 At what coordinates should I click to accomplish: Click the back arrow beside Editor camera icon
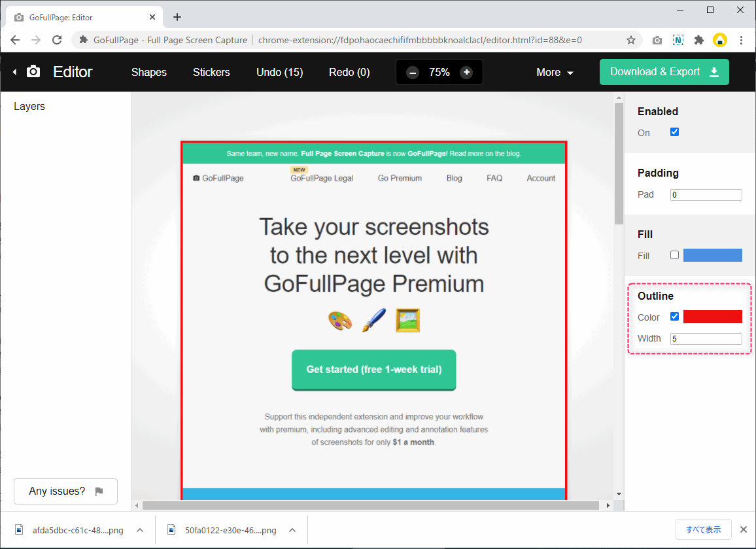click(x=14, y=72)
